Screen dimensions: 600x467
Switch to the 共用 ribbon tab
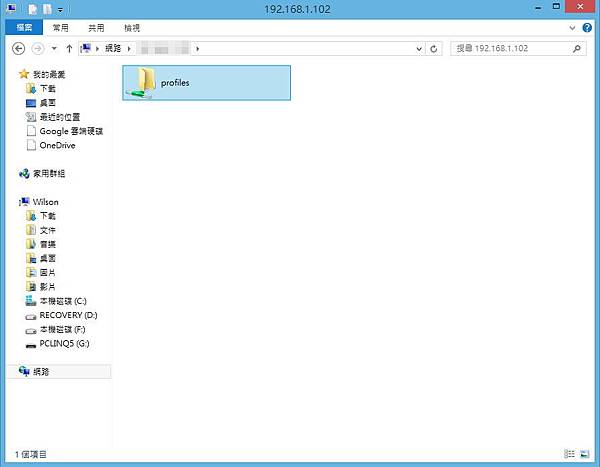coord(96,28)
